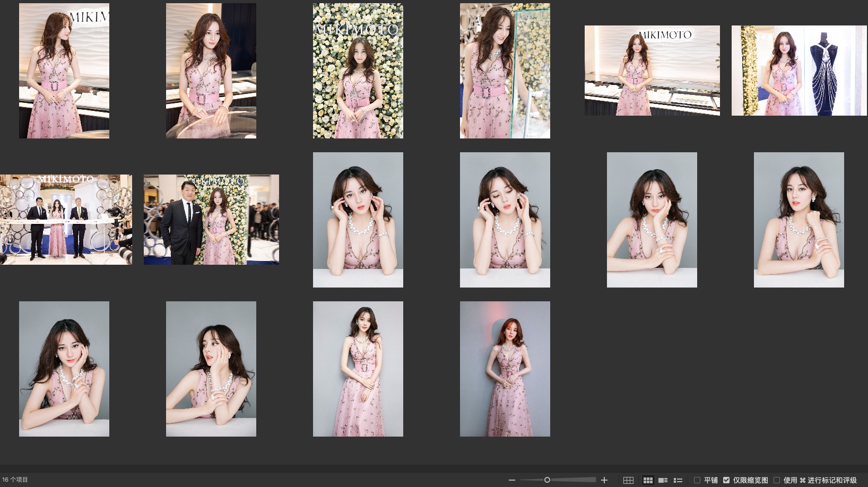Viewport: 868px width, 487px height.
Task: Select photo behind the glass display panel
Action: pos(505,71)
